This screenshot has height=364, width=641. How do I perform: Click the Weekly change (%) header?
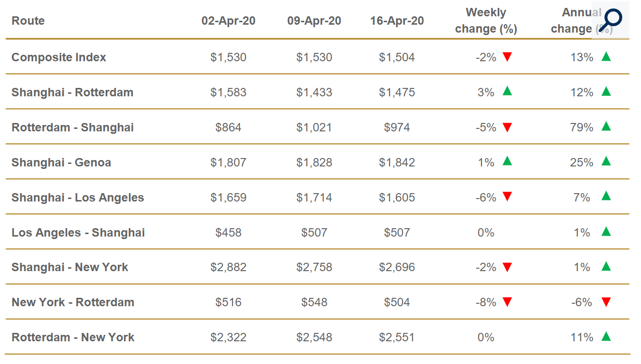(486, 21)
